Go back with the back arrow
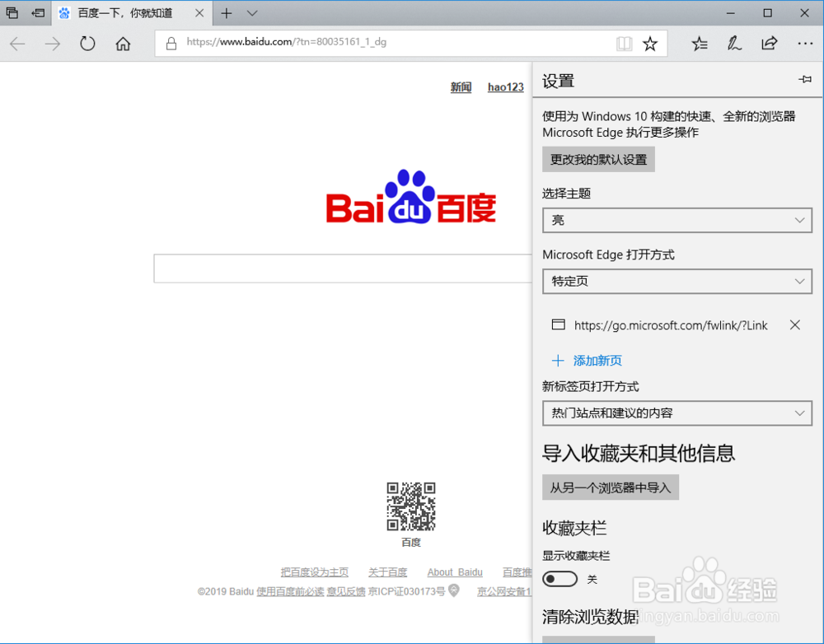 point(17,44)
